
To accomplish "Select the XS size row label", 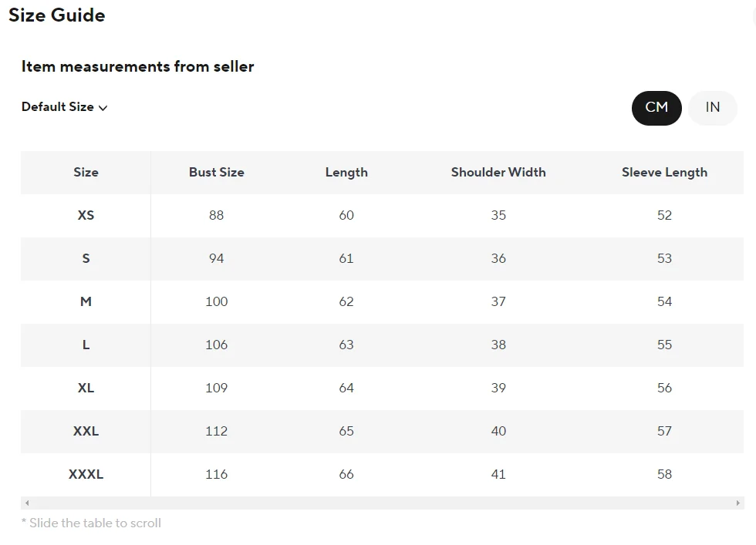I will [x=86, y=216].
